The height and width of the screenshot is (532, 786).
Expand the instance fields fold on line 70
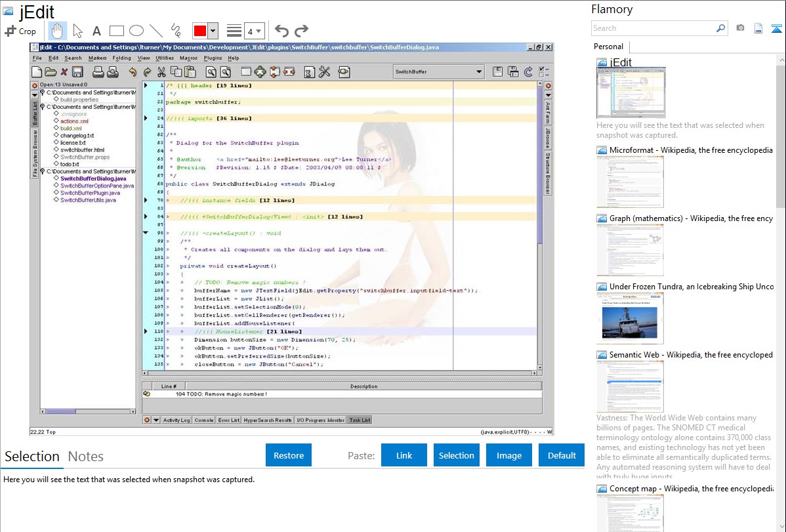(x=146, y=200)
